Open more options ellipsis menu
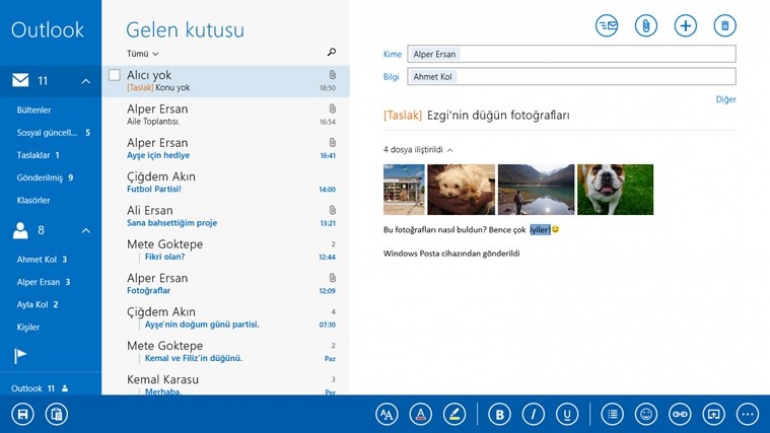 click(x=748, y=414)
